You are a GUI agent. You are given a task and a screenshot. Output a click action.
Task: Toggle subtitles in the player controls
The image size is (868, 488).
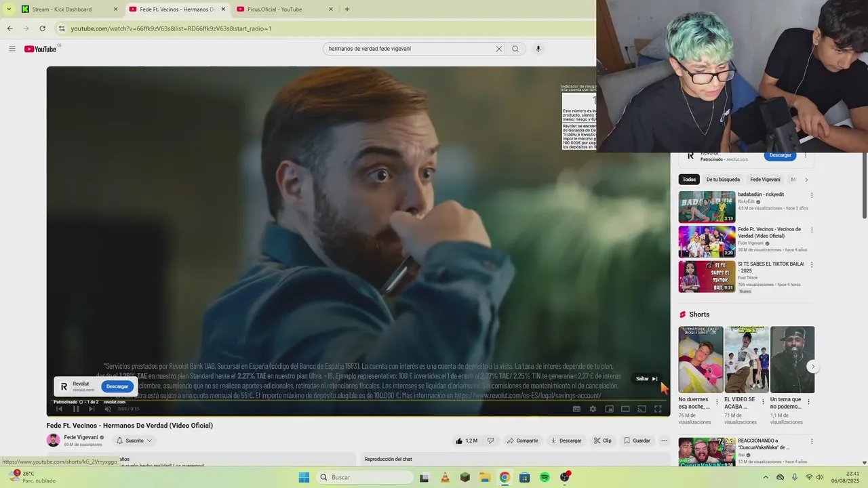tap(576, 409)
